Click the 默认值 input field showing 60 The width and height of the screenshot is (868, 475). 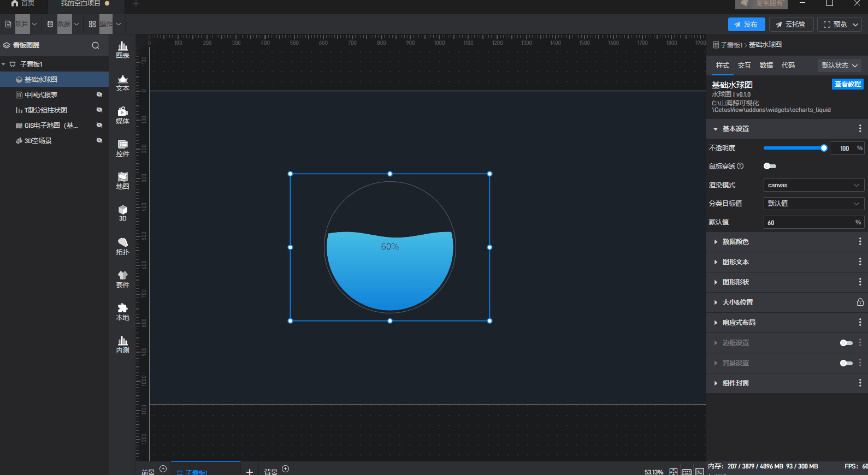[808, 222]
